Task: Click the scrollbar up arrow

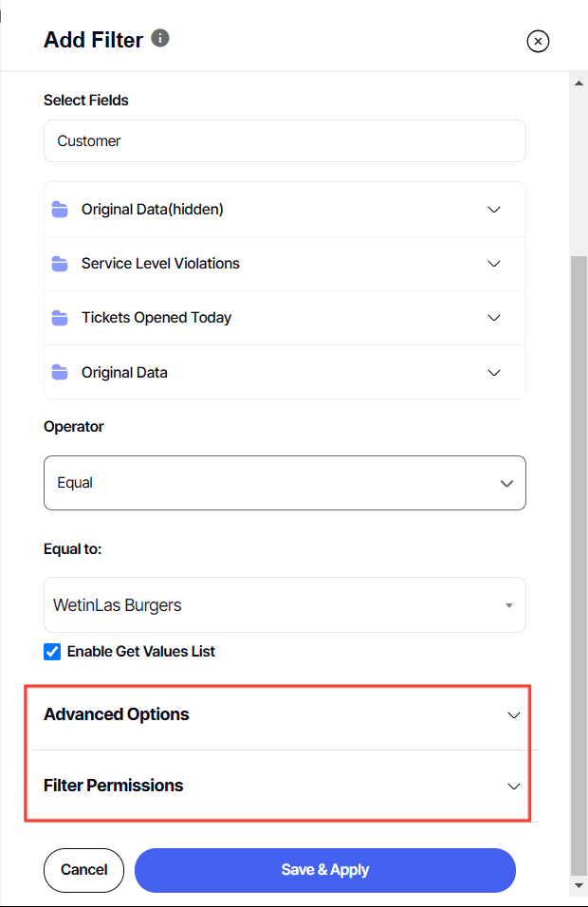Action: pyautogui.click(x=579, y=83)
